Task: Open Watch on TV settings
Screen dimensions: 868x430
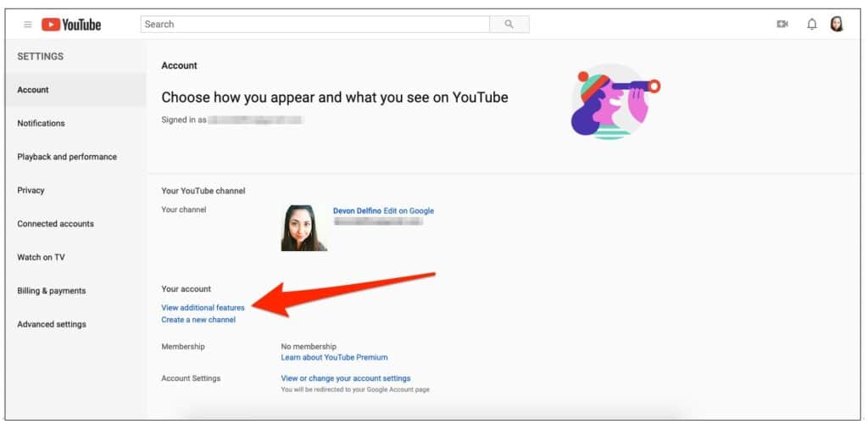Action: (x=41, y=257)
